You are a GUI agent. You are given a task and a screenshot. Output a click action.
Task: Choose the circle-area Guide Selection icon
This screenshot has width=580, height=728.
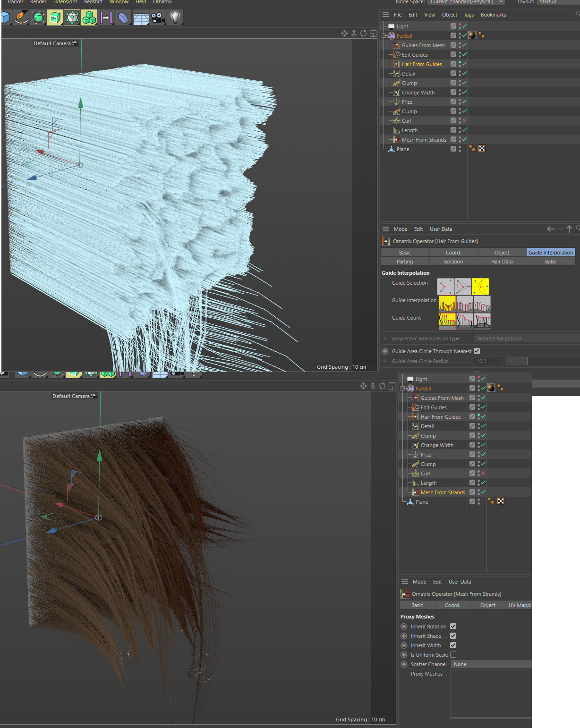tap(480, 287)
